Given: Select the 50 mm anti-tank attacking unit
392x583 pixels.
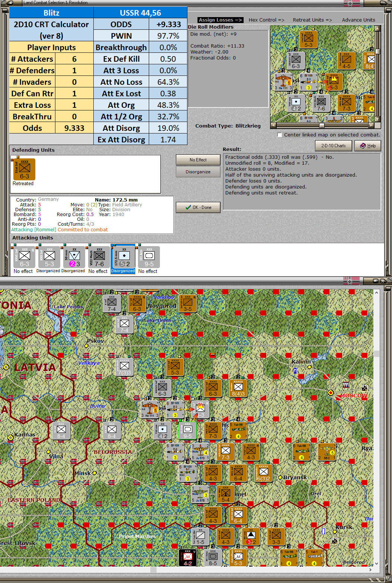Looking at the screenshot, I should tap(74, 257).
